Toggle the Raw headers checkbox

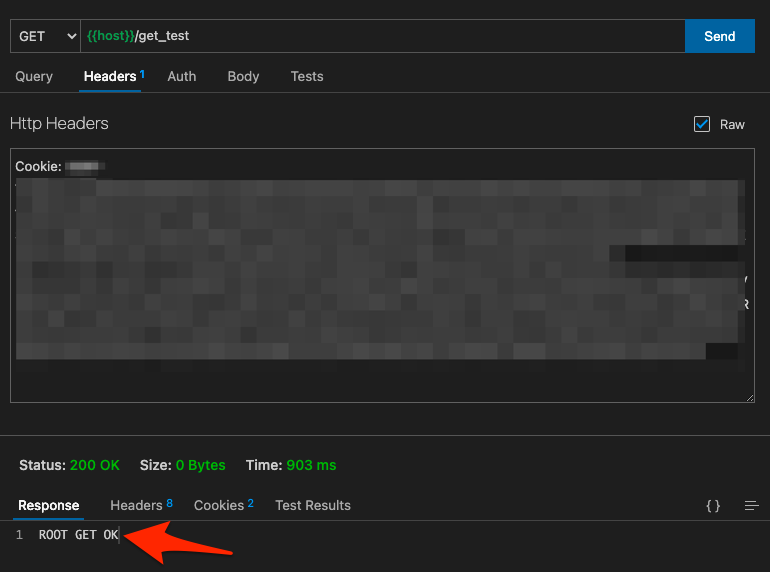click(702, 124)
